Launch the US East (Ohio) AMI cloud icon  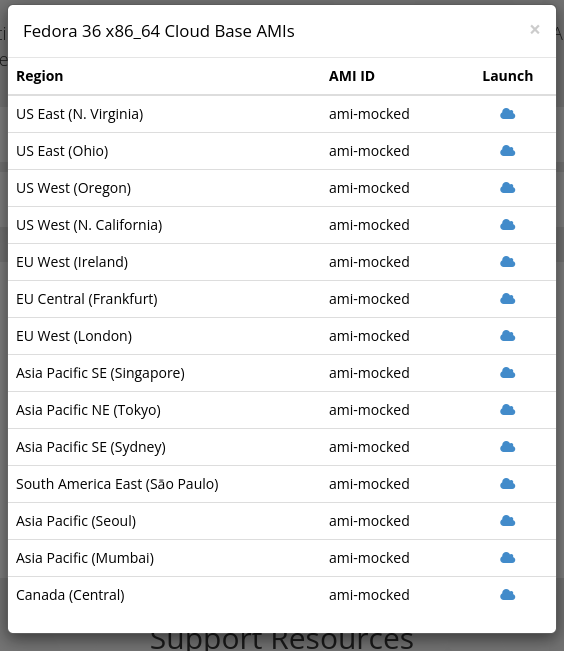point(508,151)
